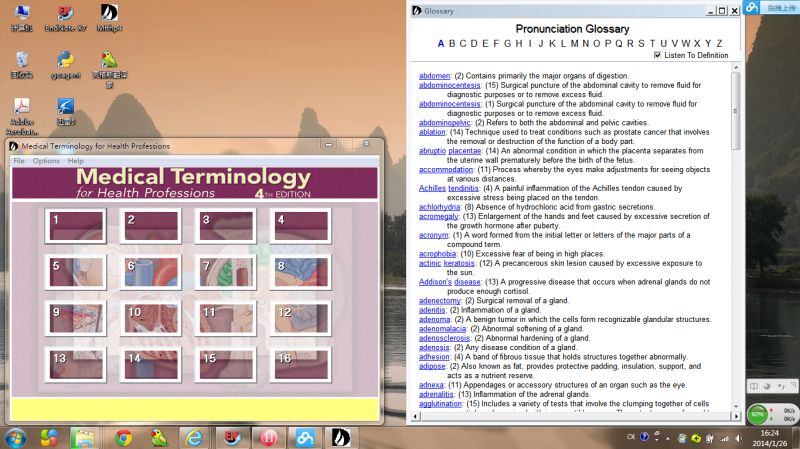Click the adenectomy term link

pos(440,301)
